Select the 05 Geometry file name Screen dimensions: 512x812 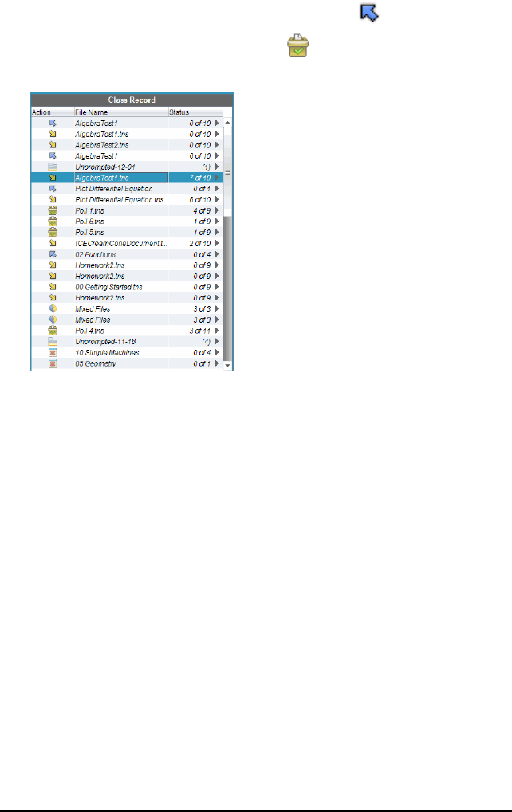point(96,363)
